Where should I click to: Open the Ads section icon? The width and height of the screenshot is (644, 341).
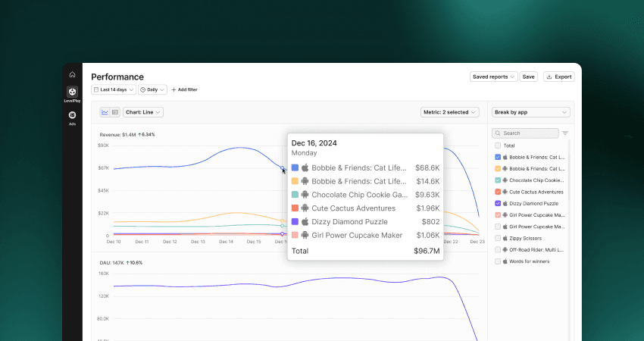tap(72, 115)
